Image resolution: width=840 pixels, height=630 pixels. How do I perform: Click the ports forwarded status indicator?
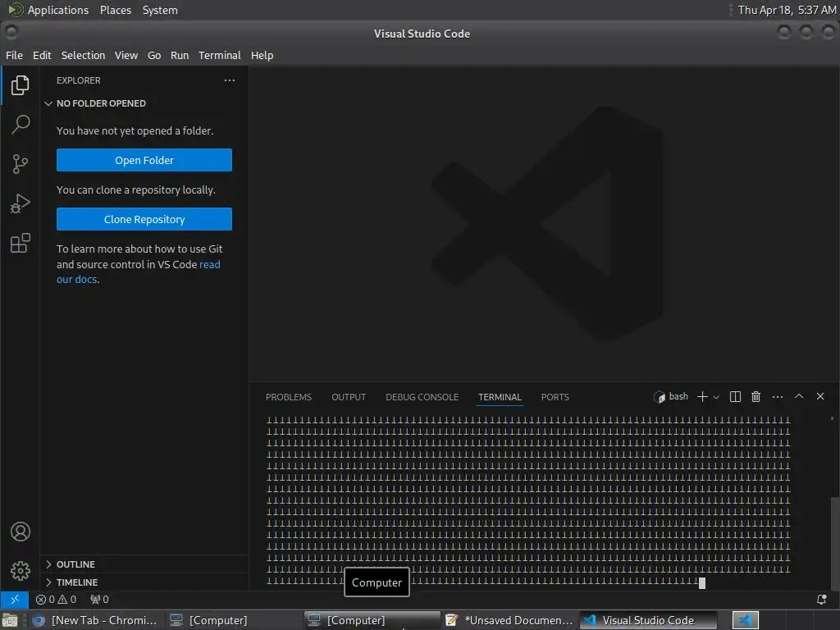pos(99,599)
